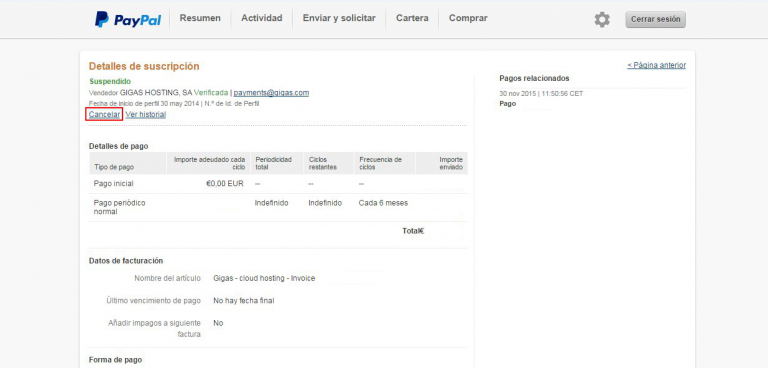Click the Cerrar sesión button
This screenshot has height=368, width=768.
point(655,20)
